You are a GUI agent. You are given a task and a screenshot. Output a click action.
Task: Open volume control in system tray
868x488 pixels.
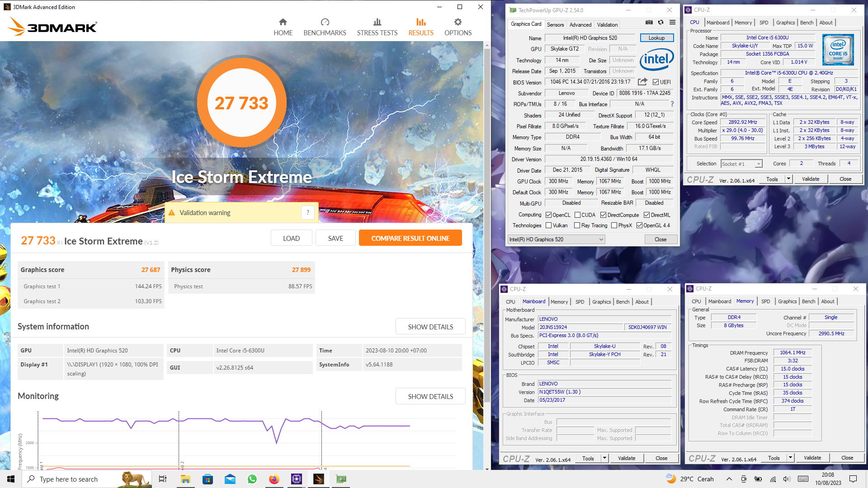click(x=787, y=479)
